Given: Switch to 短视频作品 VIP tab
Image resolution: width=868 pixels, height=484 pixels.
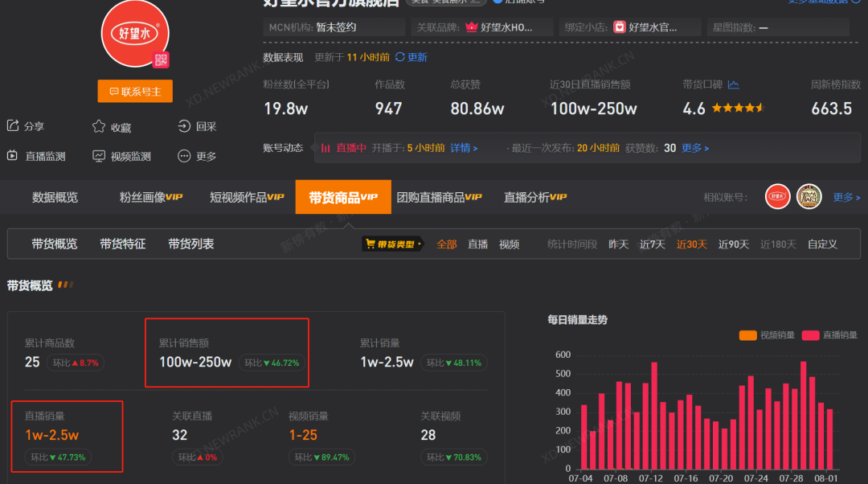Looking at the screenshot, I should [x=247, y=197].
